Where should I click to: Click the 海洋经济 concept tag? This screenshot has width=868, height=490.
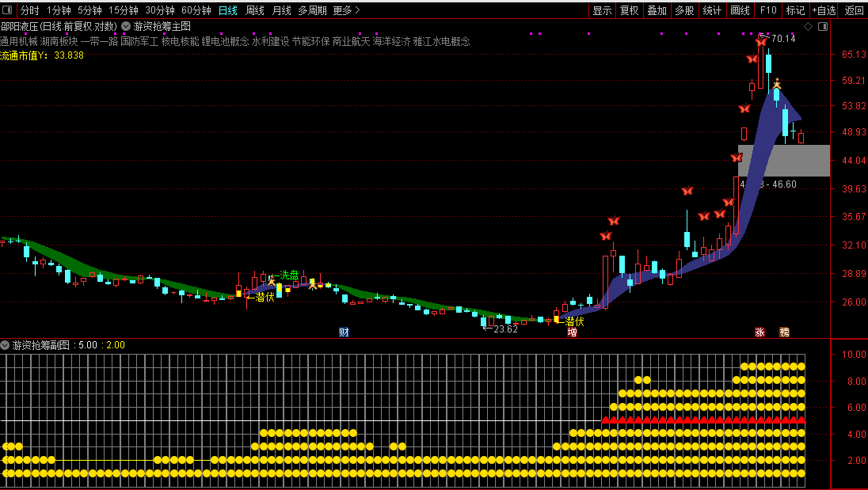391,41
